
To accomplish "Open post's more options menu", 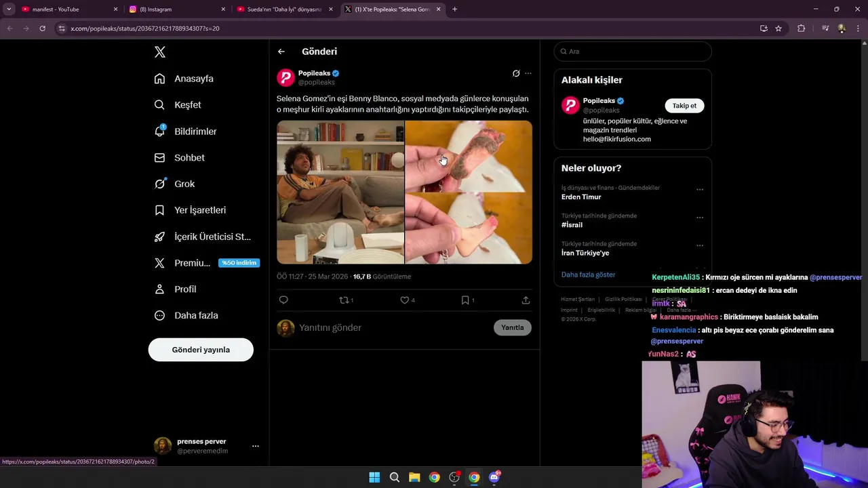I will pyautogui.click(x=528, y=73).
